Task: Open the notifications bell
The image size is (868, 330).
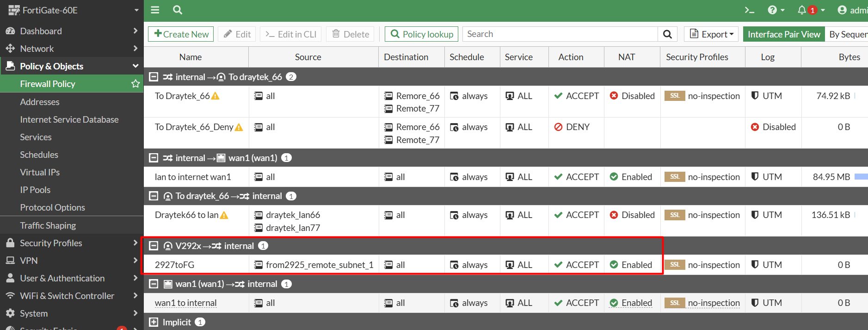Action: [x=802, y=10]
